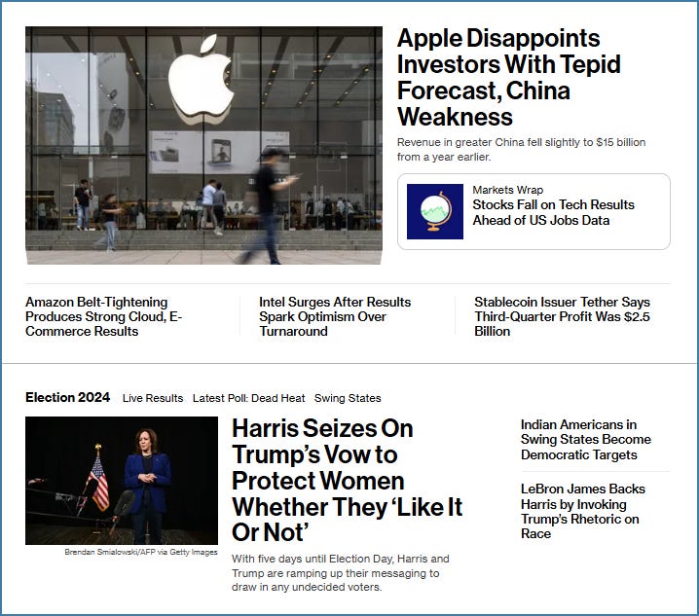Open the Apple Disappoints Investors headline
Image resolution: width=699 pixels, height=616 pixels.
pos(508,78)
